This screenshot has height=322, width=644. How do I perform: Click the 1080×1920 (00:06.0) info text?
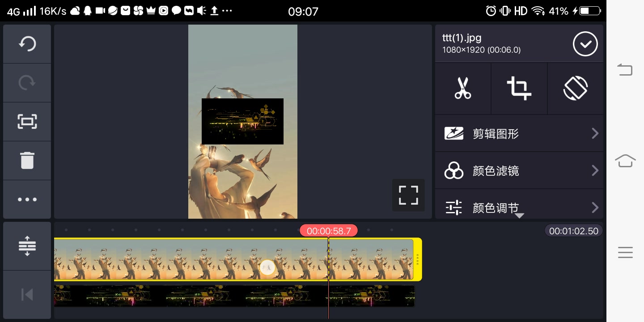click(481, 50)
